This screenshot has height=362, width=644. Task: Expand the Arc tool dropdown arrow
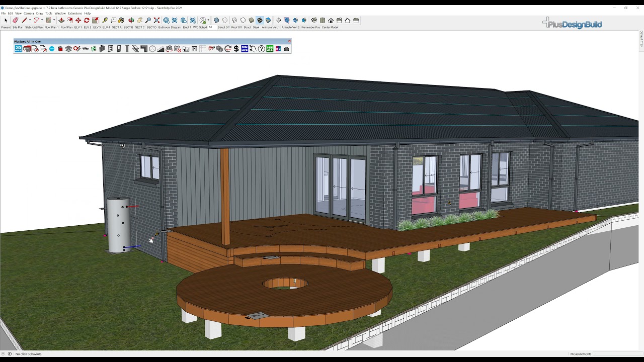pos(42,21)
